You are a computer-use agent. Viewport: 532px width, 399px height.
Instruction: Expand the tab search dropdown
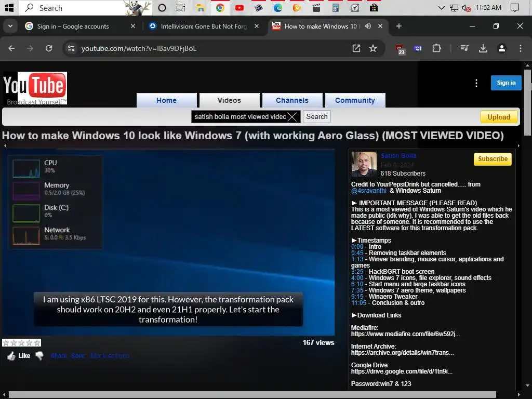click(10, 26)
